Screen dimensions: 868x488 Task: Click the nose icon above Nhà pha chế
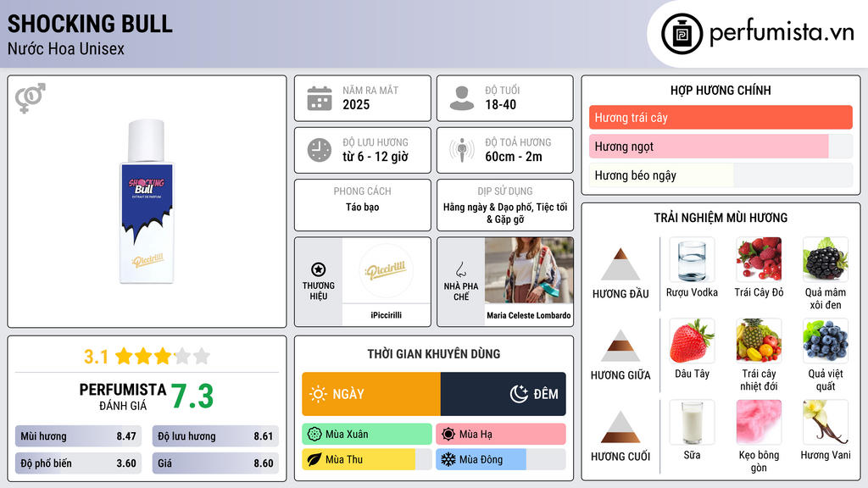click(460, 270)
